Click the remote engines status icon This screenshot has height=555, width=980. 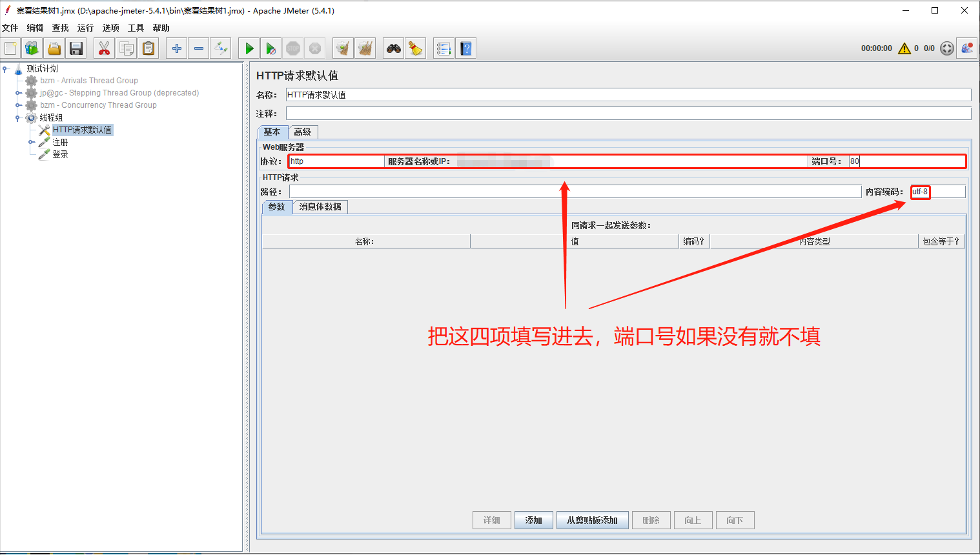[x=967, y=48]
